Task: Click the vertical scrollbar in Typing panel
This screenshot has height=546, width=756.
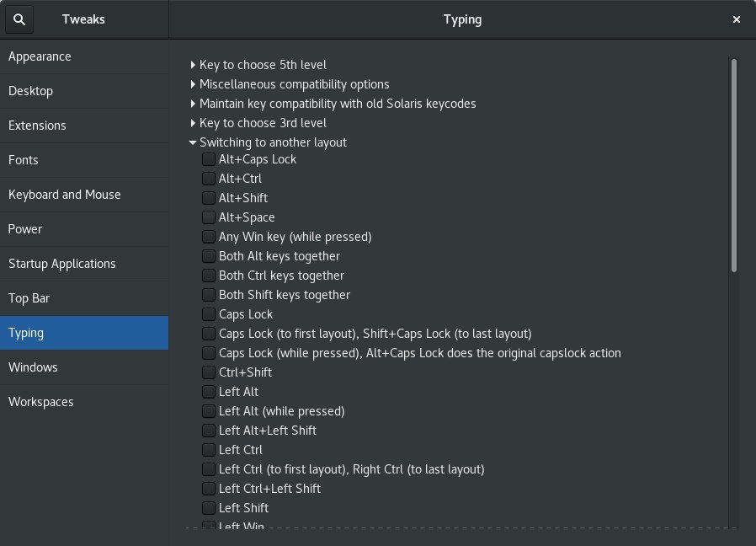Action: [x=734, y=166]
